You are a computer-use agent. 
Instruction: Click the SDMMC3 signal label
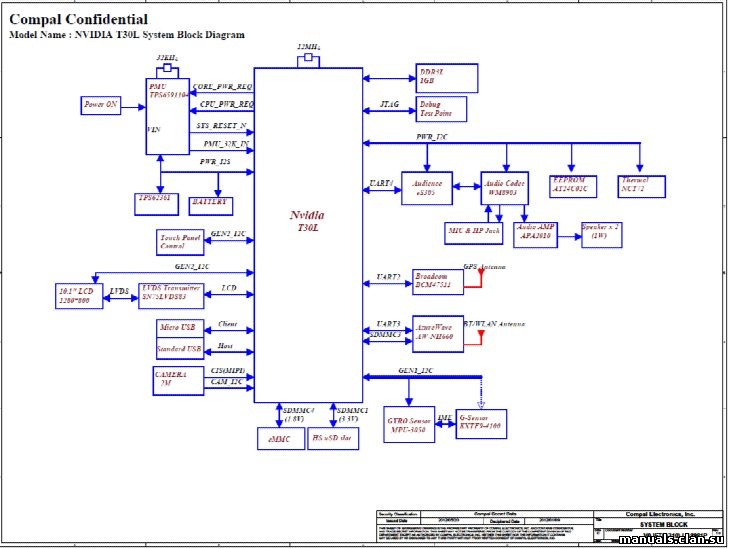click(385, 334)
